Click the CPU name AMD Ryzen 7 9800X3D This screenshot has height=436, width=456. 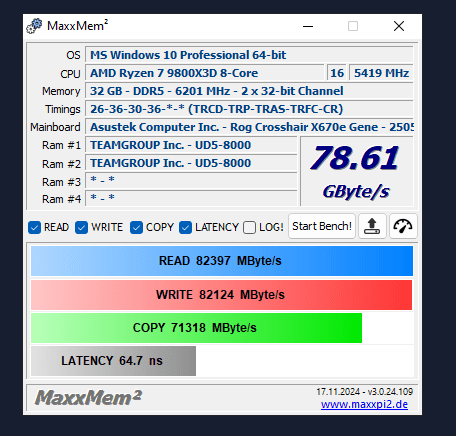(x=205, y=73)
